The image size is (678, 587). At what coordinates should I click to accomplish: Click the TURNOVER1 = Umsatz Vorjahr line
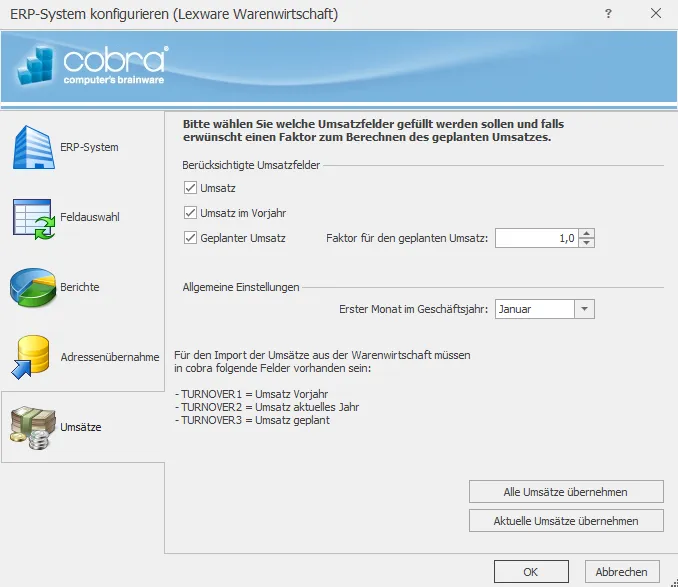(x=252, y=394)
